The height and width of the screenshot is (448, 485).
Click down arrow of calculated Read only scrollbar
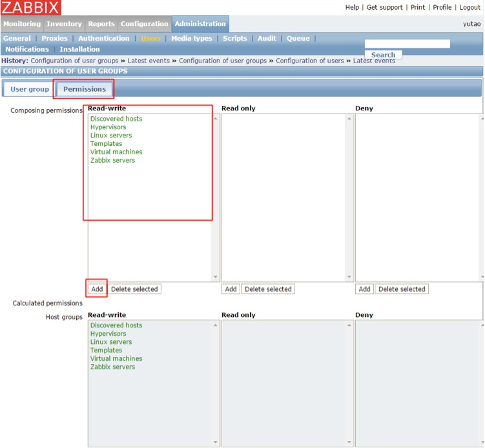pos(349,442)
